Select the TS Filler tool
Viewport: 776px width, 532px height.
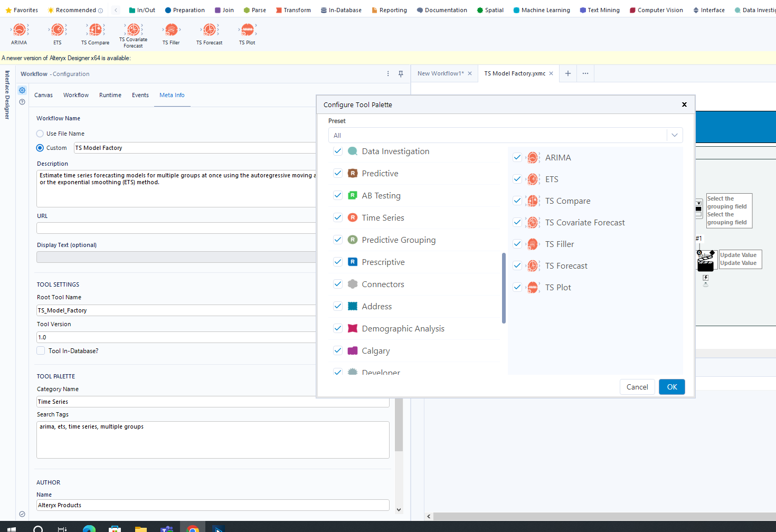coord(171,30)
